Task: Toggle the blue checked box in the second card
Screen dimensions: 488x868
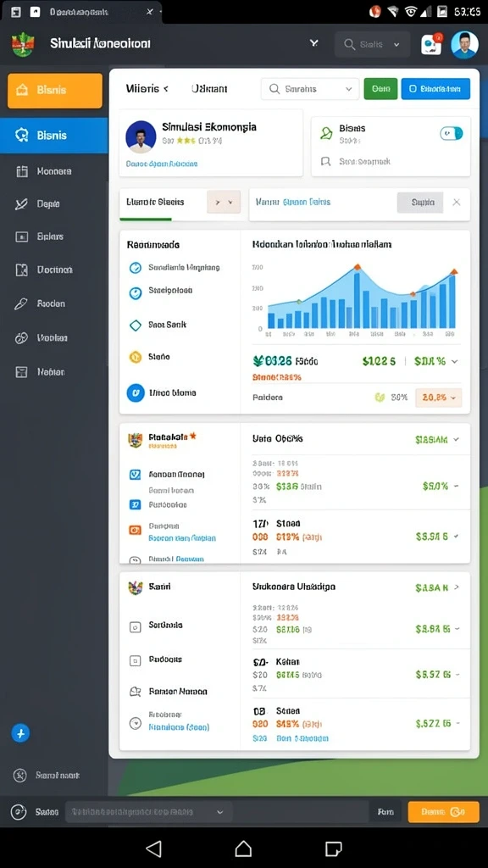Action: 135,475
